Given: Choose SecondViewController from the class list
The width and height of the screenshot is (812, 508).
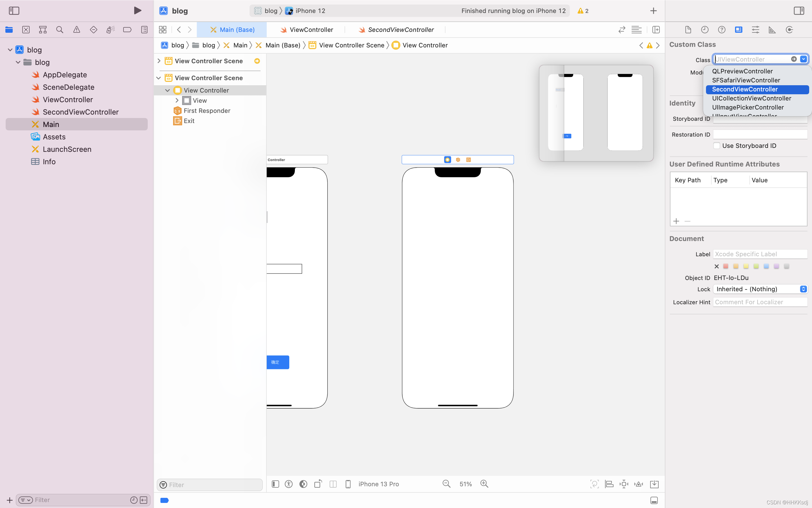Looking at the screenshot, I should tap(757, 89).
